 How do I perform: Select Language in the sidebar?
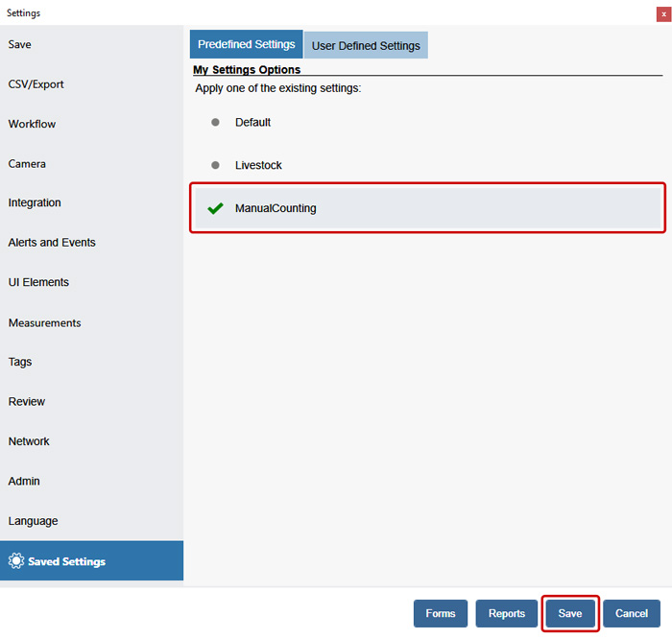coord(34,521)
